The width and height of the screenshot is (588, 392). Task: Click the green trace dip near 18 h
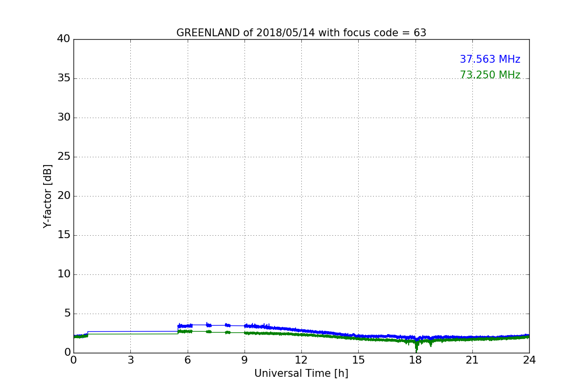pyautogui.click(x=416, y=346)
